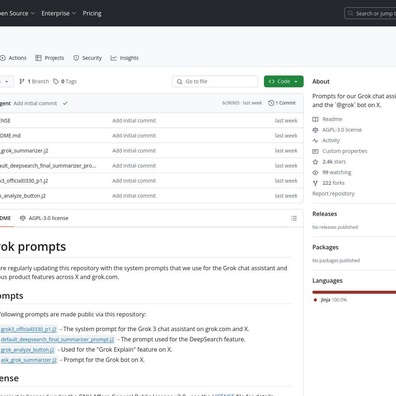Click Report repository link
The height and width of the screenshot is (396, 396).
click(x=333, y=194)
